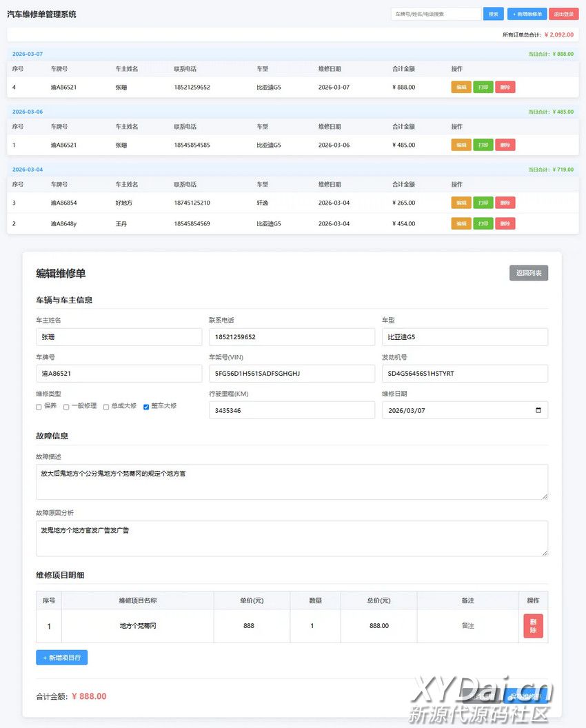
Task: Click 打印 in the 2026-03-06 order row
Action: 483,145
